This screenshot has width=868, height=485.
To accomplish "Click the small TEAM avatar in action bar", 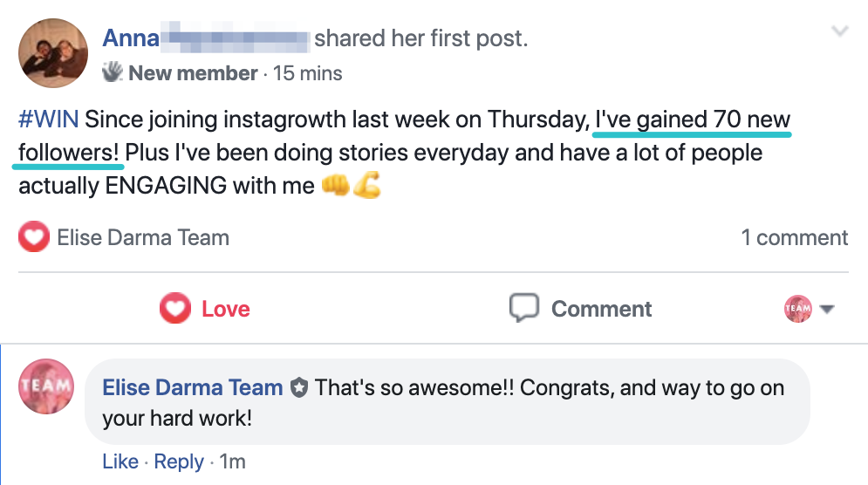I will click(798, 309).
